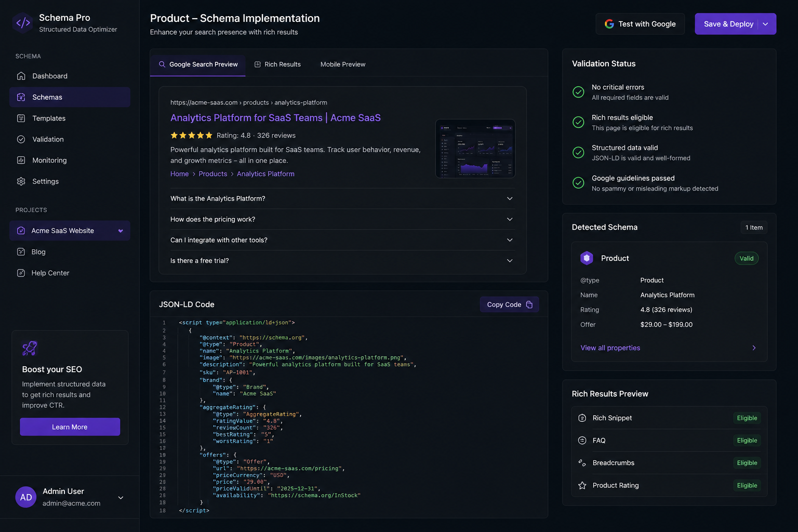The image size is (798, 532).
Task: Click the Eligible badge for Rich Snippet
Action: tap(747, 418)
